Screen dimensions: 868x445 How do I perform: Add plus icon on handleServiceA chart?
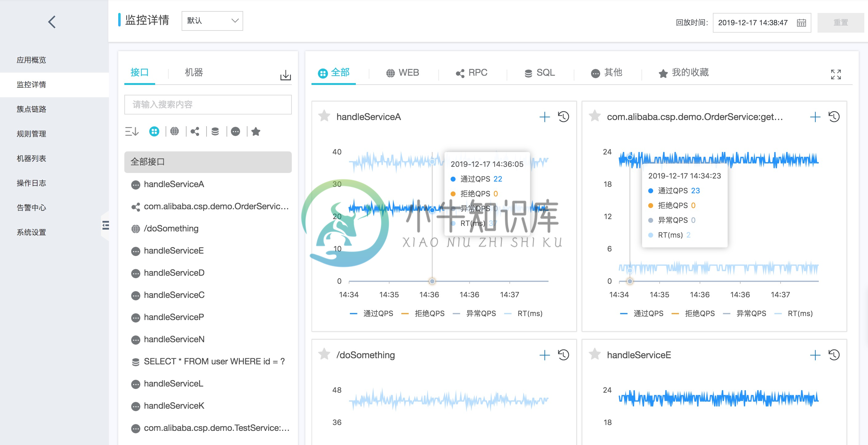click(x=545, y=117)
